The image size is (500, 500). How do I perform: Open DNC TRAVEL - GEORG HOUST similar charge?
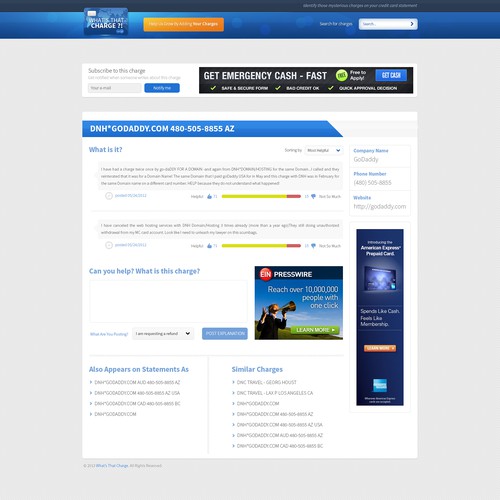266,382
